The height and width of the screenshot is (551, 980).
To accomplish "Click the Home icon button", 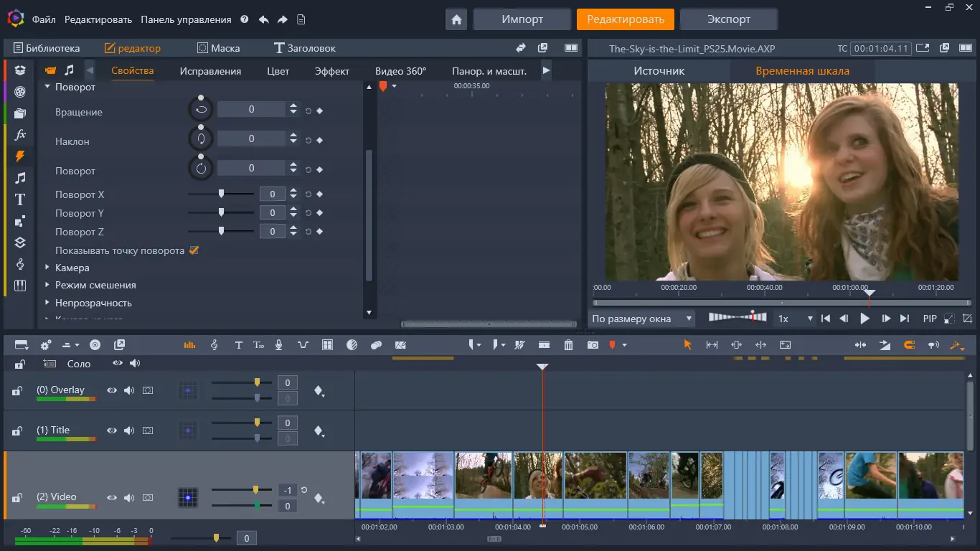I will [456, 19].
